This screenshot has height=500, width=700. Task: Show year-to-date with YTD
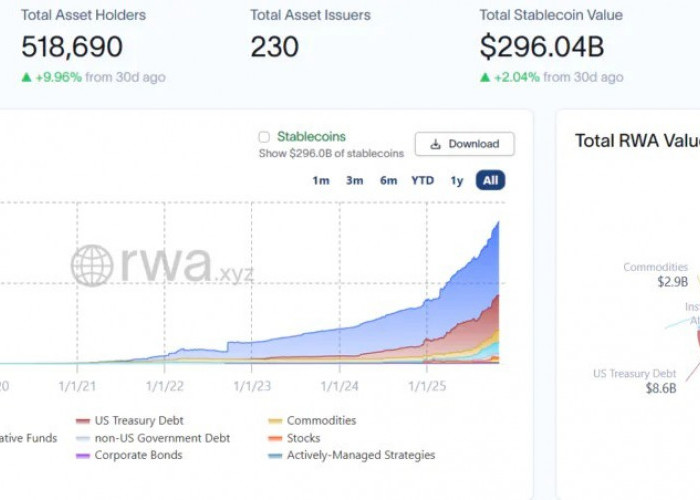tap(423, 181)
